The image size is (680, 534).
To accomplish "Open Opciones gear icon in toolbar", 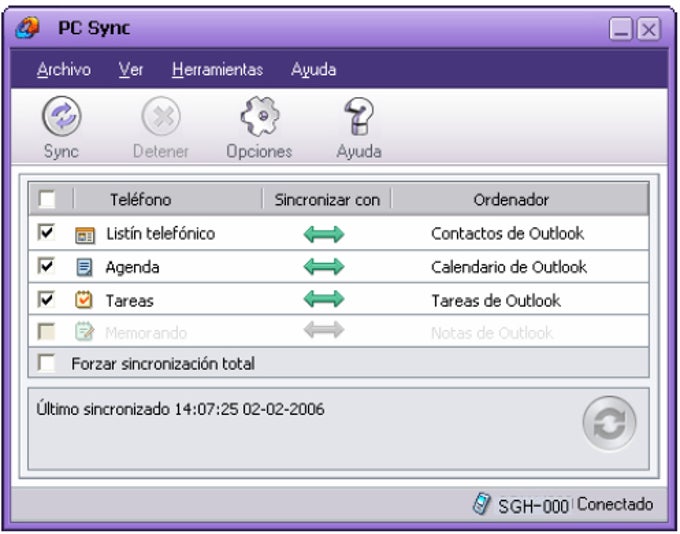I will pos(260,116).
